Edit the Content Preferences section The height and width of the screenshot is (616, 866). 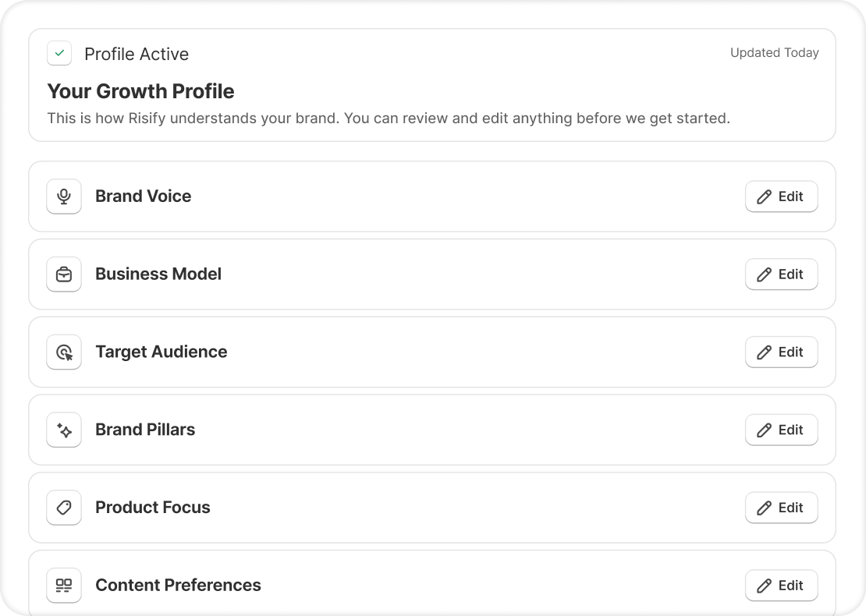[781, 586]
